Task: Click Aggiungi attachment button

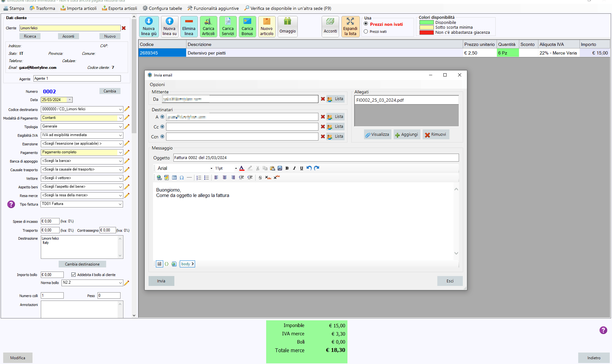Action: point(407,135)
